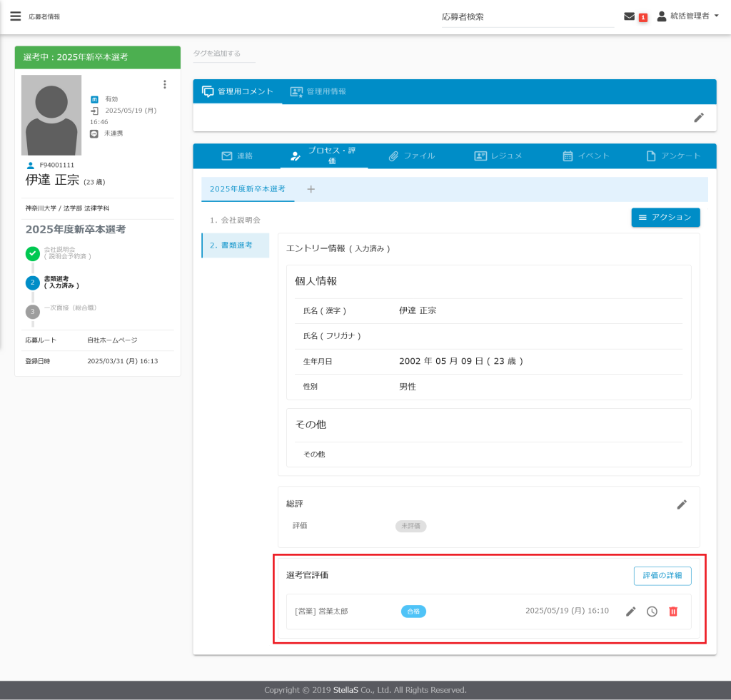The height and width of the screenshot is (700, 731).
Task: Open the hamburger navigation menu
Action: (15, 16)
